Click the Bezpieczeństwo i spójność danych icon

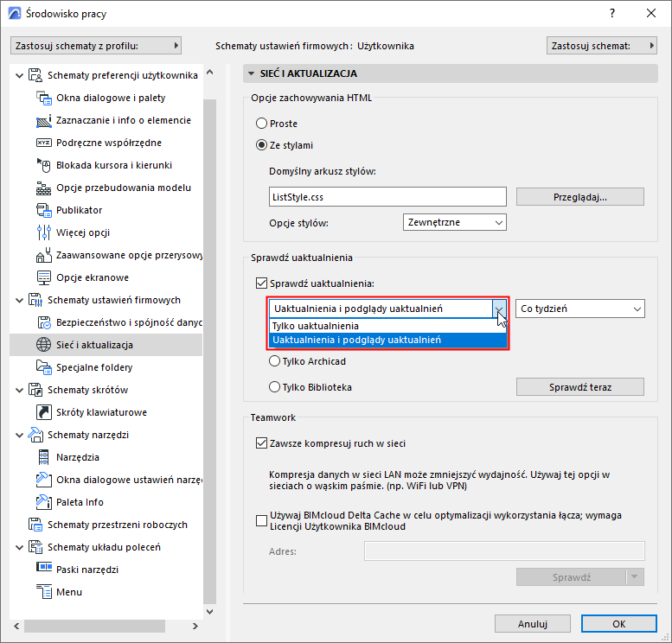(44, 322)
